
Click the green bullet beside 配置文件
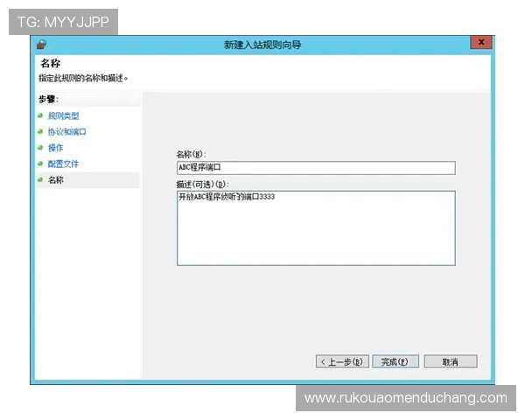(40, 164)
